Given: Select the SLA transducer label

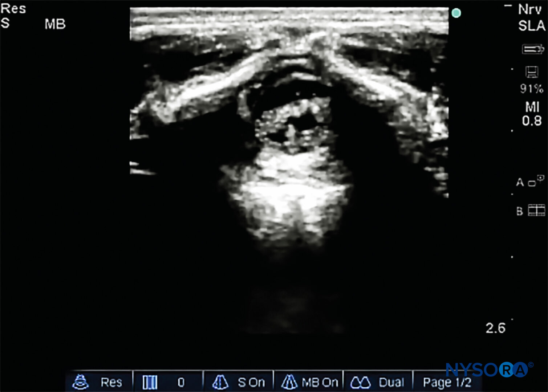Looking at the screenshot, I should point(532,26).
